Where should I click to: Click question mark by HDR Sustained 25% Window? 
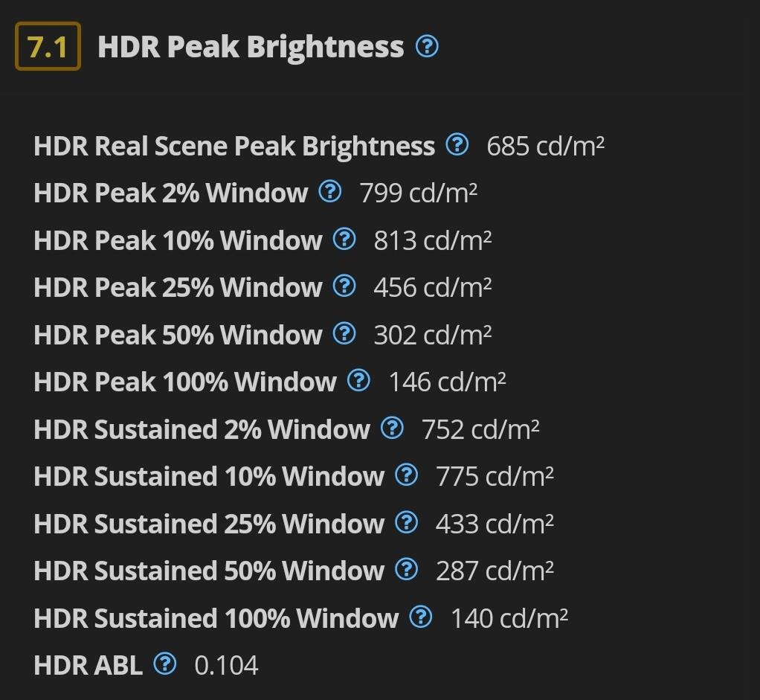click(x=407, y=522)
